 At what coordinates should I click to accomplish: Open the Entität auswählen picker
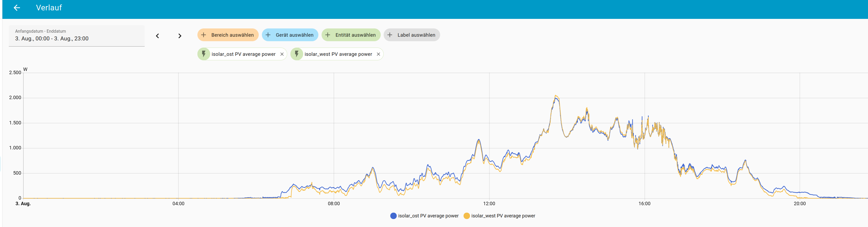pos(355,35)
